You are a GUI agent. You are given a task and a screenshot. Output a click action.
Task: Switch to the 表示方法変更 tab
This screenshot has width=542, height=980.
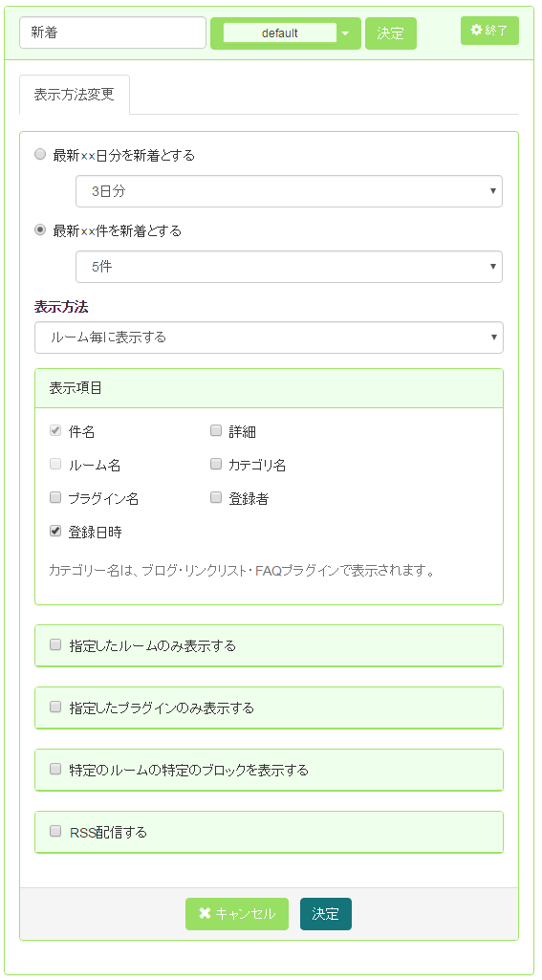pyautogui.click(x=75, y=95)
